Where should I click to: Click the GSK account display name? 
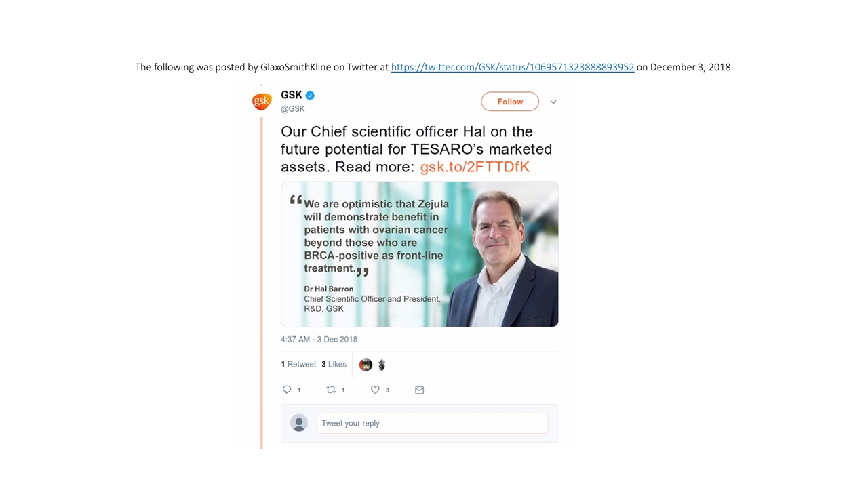click(x=292, y=95)
